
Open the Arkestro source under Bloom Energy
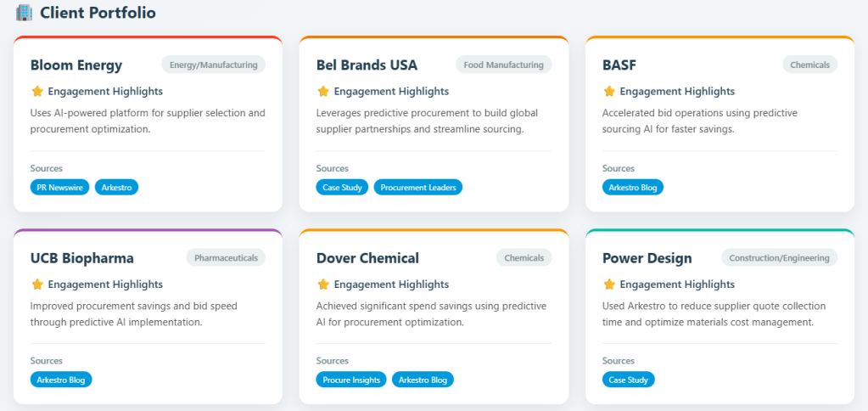pyautogui.click(x=116, y=187)
